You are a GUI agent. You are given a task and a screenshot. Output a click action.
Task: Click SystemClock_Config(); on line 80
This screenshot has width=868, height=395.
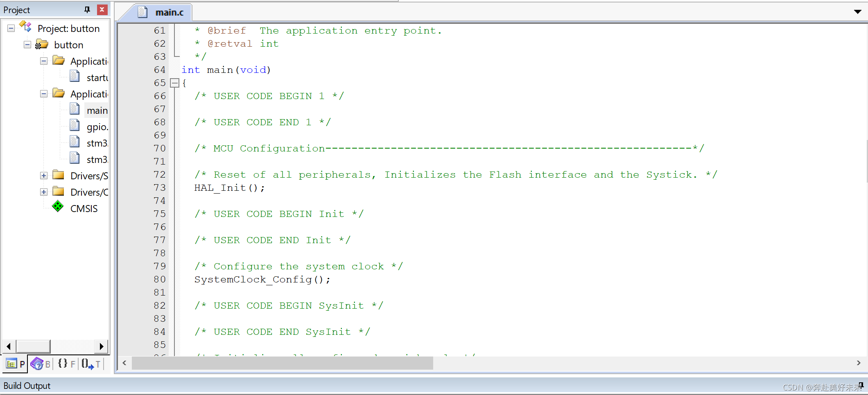(x=262, y=280)
